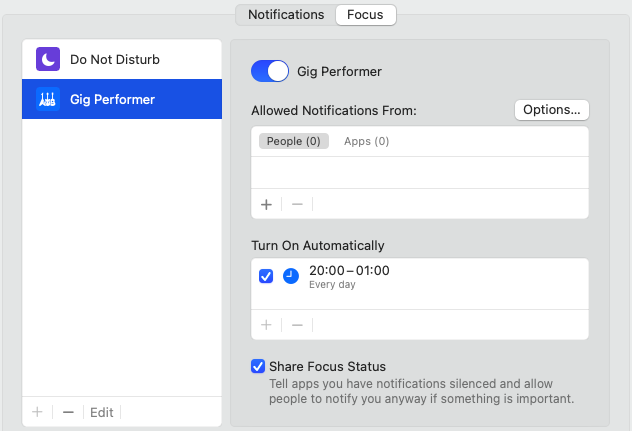
Task: Click the Share Focus Status label
Action: (x=327, y=366)
